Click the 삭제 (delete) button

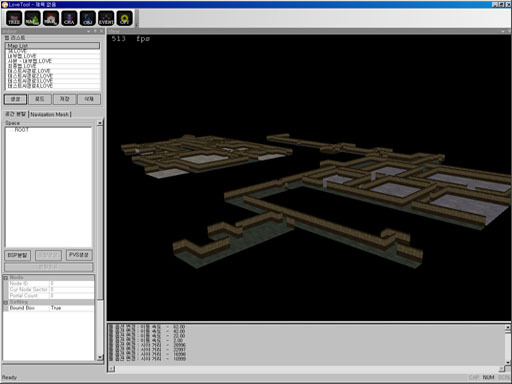click(89, 99)
